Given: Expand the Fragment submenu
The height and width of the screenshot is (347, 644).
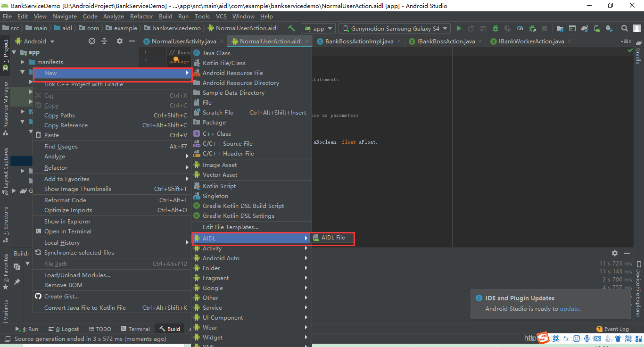Looking at the screenshot, I should (x=251, y=278).
